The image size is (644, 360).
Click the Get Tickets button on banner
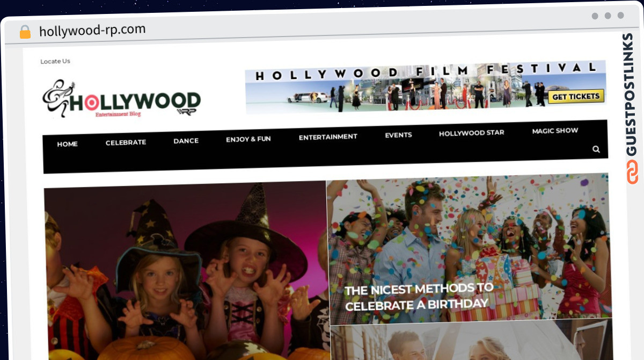click(x=576, y=97)
